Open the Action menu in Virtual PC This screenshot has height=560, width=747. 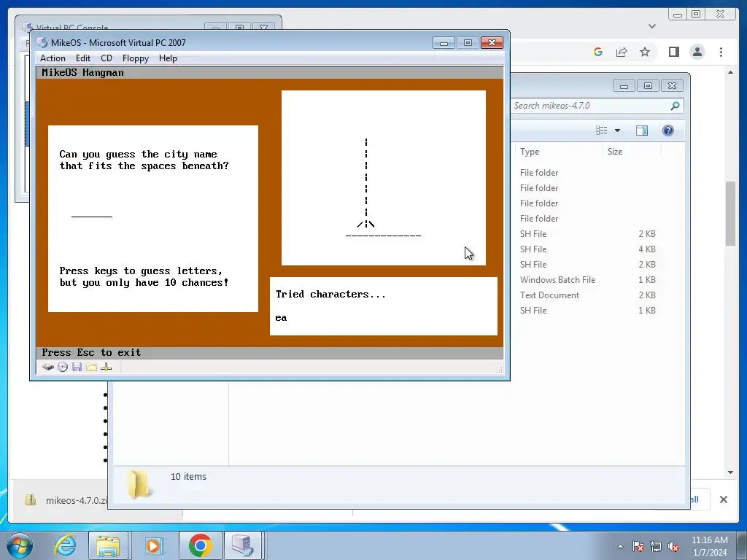(53, 58)
